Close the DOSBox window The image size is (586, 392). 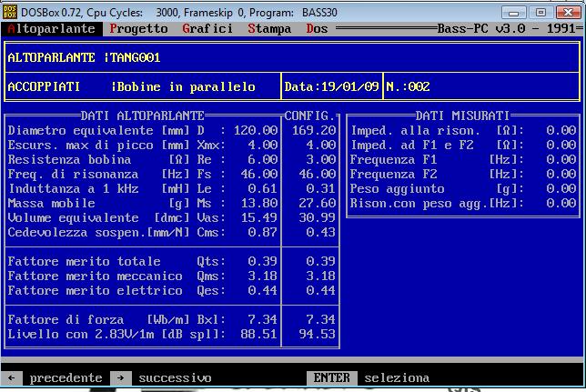[x=568, y=13]
